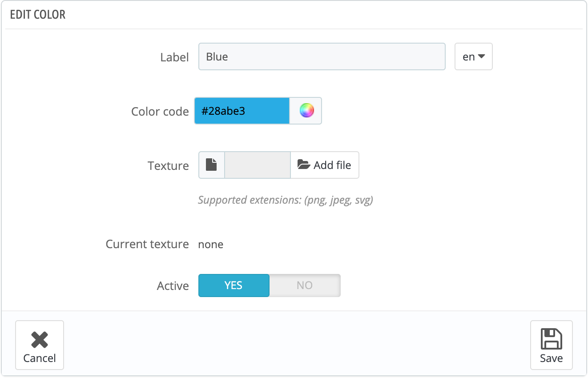
Task: Open the rainbow color wheel picker
Action: (x=306, y=111)
